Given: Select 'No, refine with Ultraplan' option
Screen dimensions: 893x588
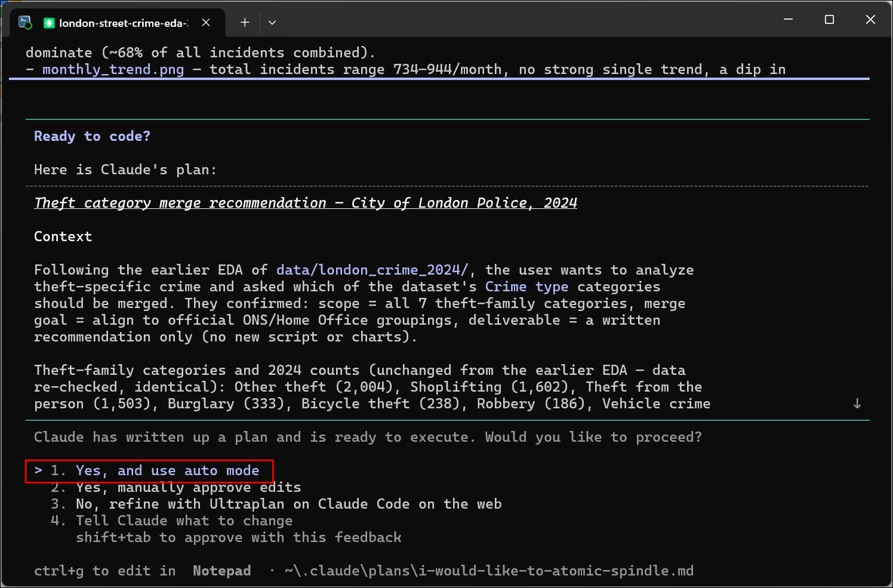Looking at the screenshot, I should [x=276, y=504].
